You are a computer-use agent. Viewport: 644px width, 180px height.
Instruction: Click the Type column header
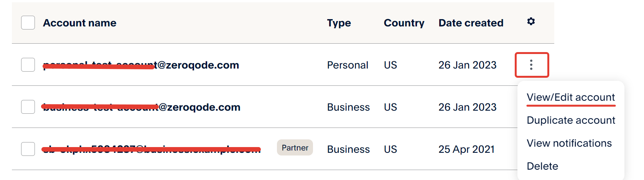point(339,23)
